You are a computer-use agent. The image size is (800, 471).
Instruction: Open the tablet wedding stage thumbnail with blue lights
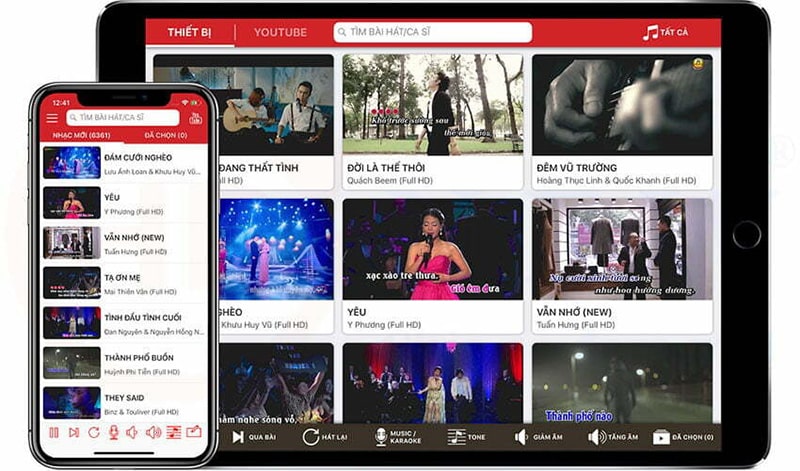[x=277, y=249]
